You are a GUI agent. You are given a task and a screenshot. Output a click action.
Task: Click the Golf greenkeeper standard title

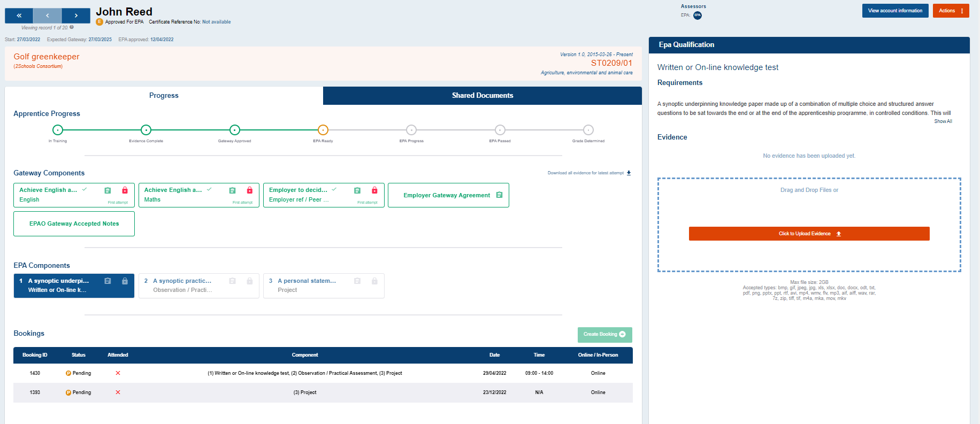(x=47, y=57)
